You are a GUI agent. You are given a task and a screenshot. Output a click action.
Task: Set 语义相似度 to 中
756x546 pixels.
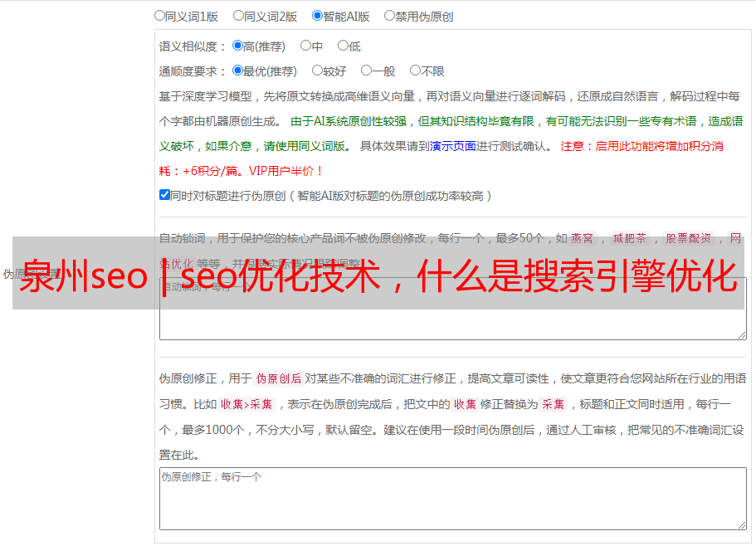click(x=305, y=46)
